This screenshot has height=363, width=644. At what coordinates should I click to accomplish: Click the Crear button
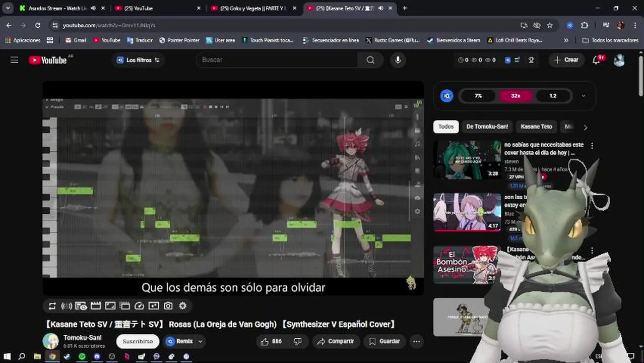(566, 60)
